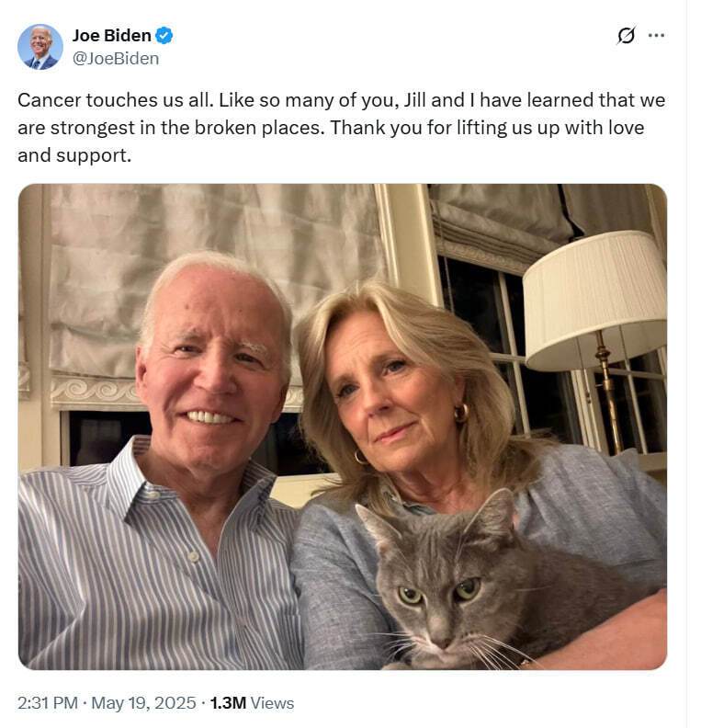Click the 2:31 PM timestamp
This screenshot has height=728, width=701.
pyautogui.click(x=47, y=703)
